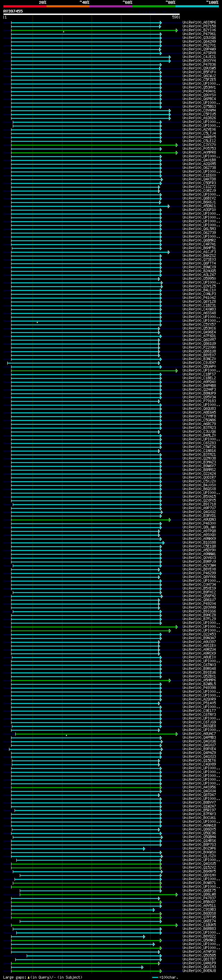Open hit UniRef100_C1N816
This screenshot has height=980, width=222.
tap(199, 451)
